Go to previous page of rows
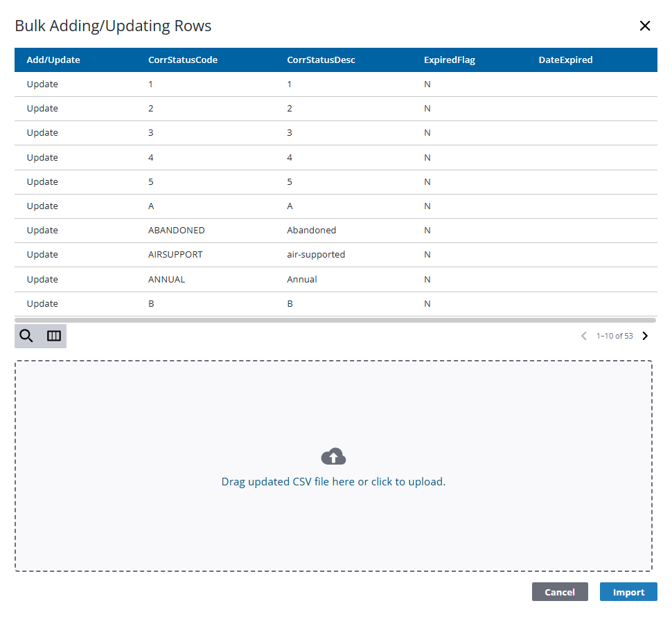The image size is (672, 619). (x=583, y=336)
